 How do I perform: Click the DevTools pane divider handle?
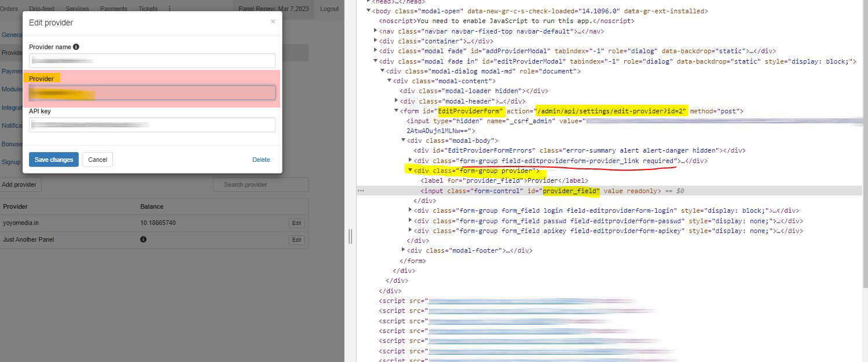pos(350,237)
